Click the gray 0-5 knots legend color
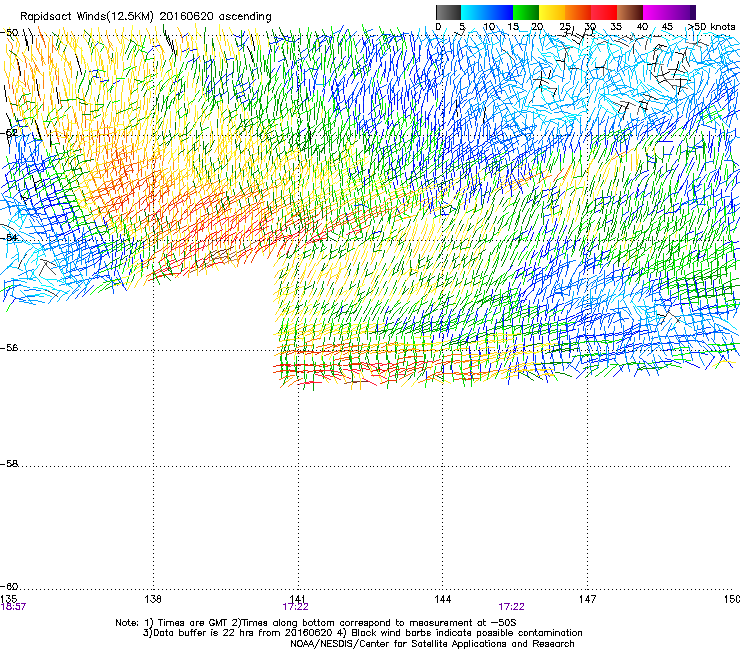The image size is (740, 650). click(448, 12)
